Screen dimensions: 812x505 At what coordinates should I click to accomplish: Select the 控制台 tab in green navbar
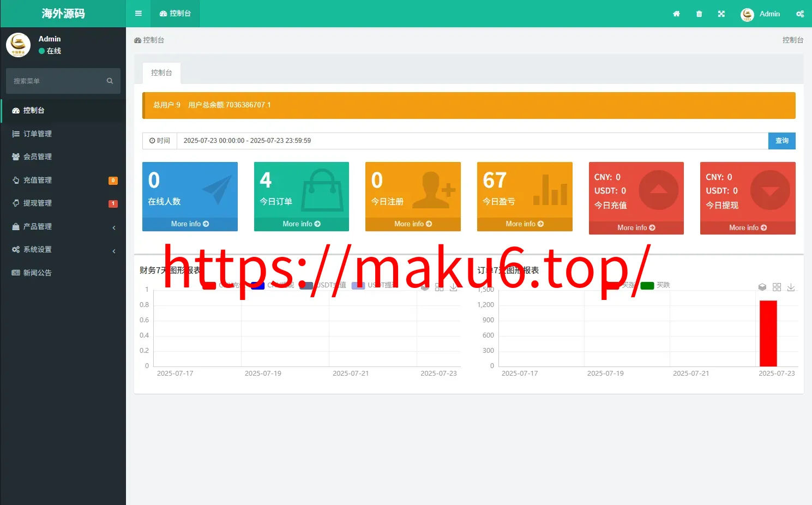pyautogui.click(x=175, y=14)
